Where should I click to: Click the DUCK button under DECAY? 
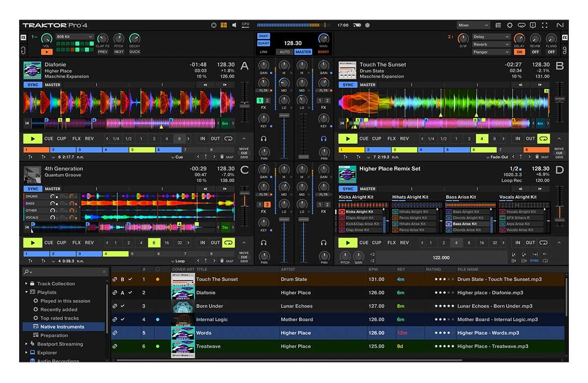pyautogui.click(x=135, y=51)
